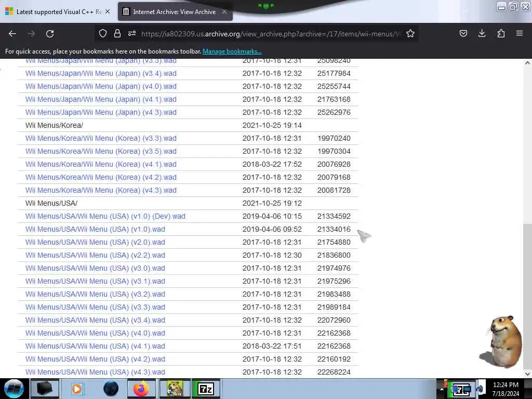Open Wii Menu (USA) (v3.4).wad link
This screenshot has width=532, height=399.
(x=95, y=320)
